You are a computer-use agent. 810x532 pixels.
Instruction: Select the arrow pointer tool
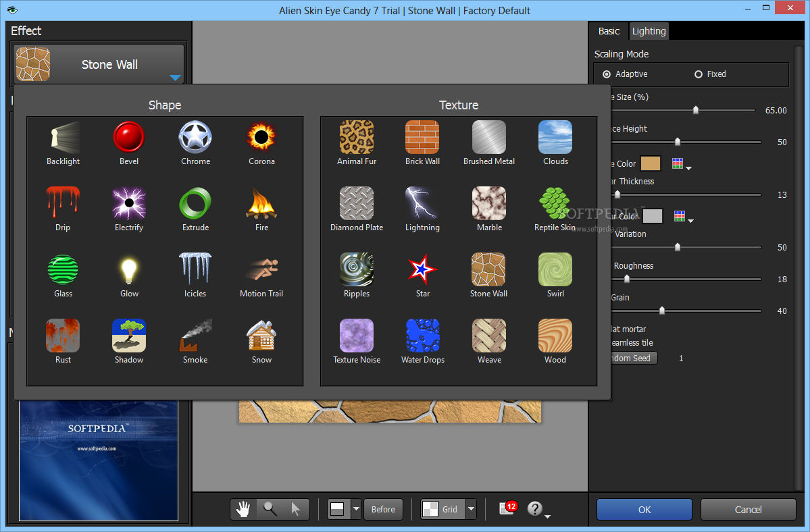[295, 509]
